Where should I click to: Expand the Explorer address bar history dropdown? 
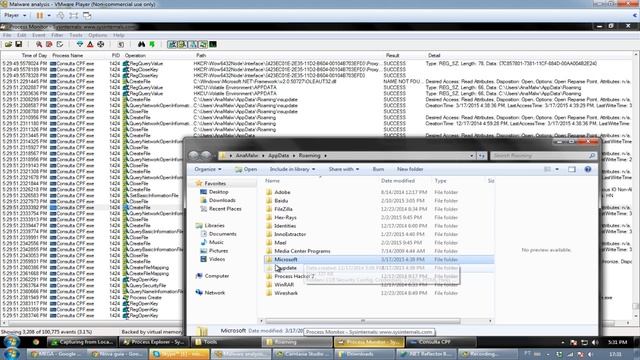[471, 156]
